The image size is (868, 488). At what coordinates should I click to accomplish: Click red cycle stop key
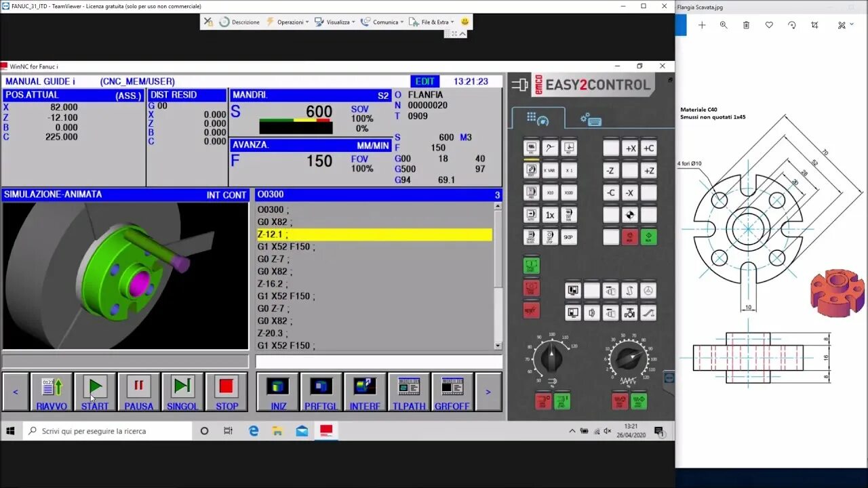pos(531,288)
